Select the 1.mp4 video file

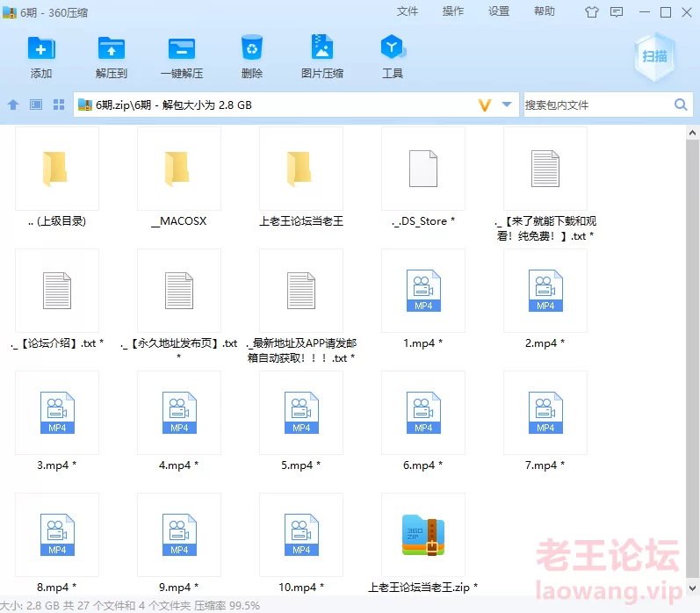point(423,300)
